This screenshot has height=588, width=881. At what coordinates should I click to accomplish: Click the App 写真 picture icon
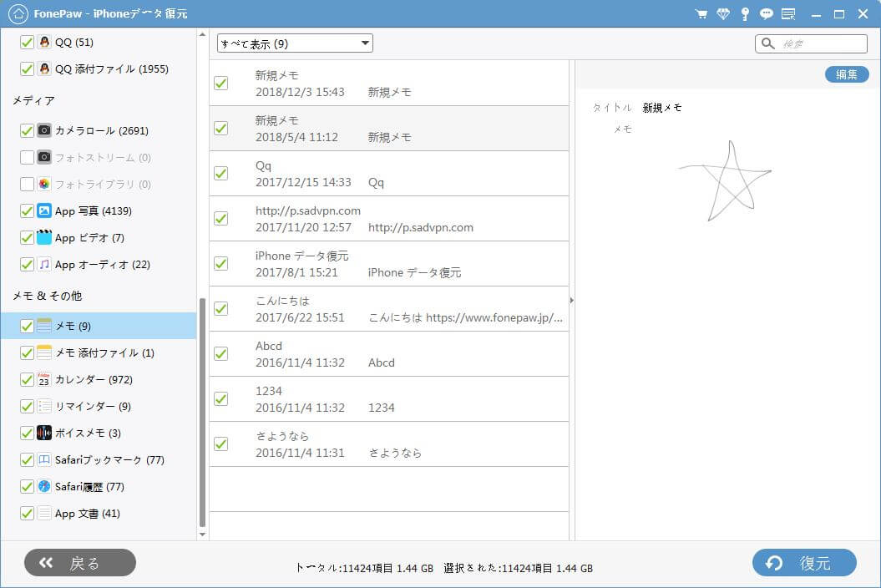(x=44, y=210)
